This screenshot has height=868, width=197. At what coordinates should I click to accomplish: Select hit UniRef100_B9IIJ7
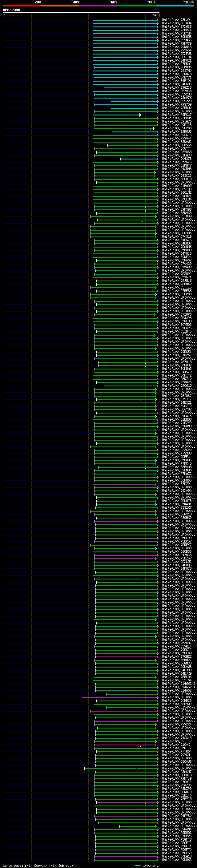[176, 741]
